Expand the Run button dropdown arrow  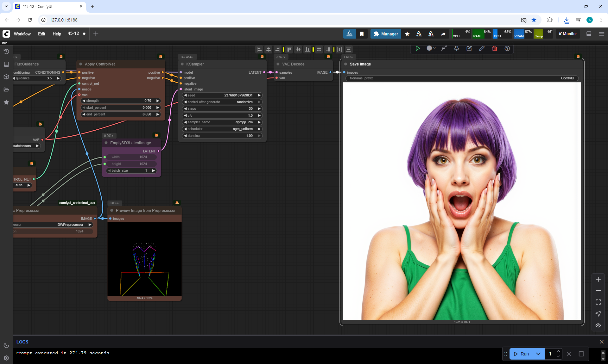pyautogui.click(x=538, y=354)
